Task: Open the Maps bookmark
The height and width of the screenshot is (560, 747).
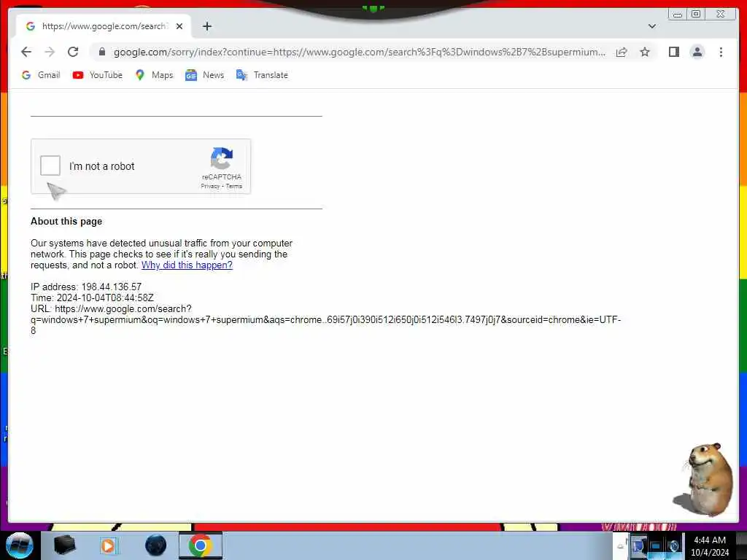Action: click(154, 75)
